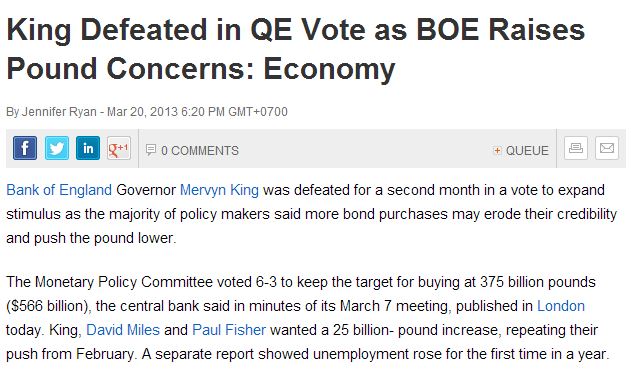
Task: Open the Paul Fisher link
Action: (x=229, y=330)
